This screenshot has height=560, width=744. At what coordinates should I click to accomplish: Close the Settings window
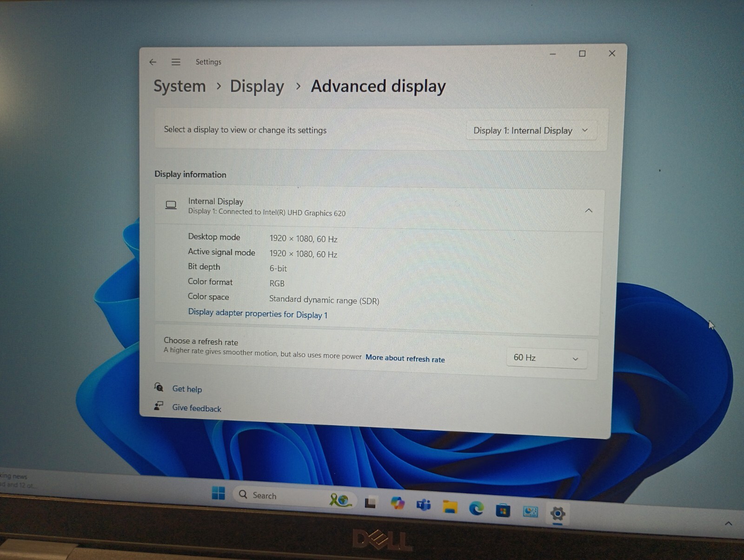click(x=612, y=53)
